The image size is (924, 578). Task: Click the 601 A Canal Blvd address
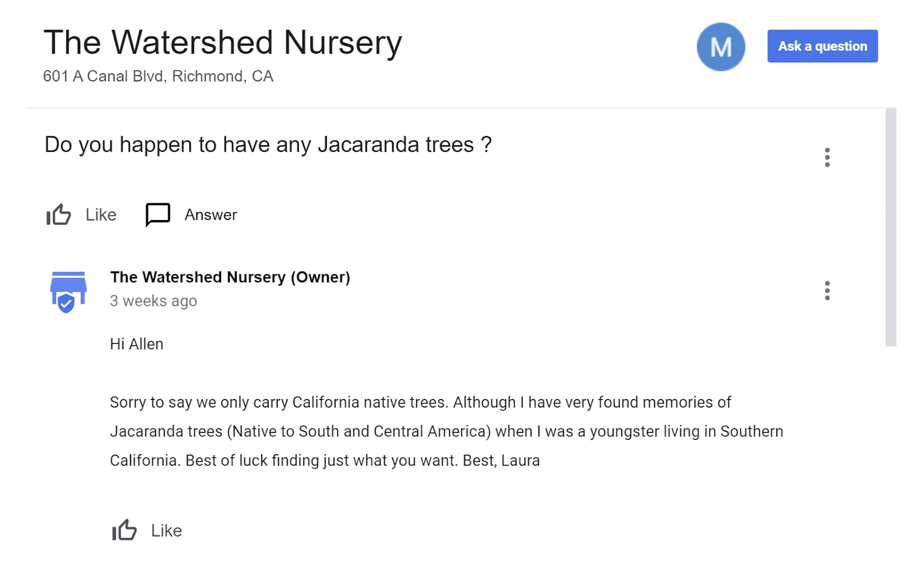click(x=158, y=76)
